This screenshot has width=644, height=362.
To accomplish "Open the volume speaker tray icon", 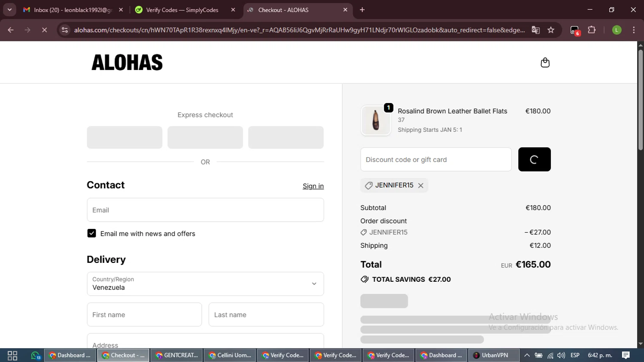I will [561, 356].
